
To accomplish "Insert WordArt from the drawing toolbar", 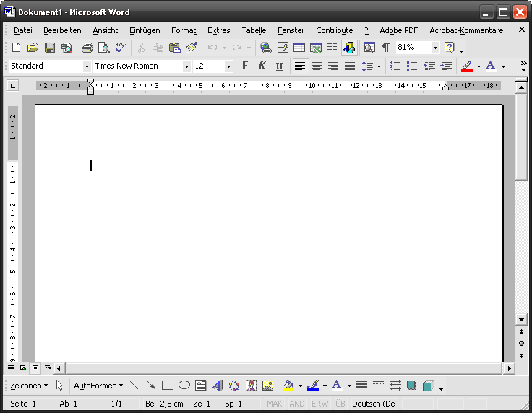I will [217, 386].
